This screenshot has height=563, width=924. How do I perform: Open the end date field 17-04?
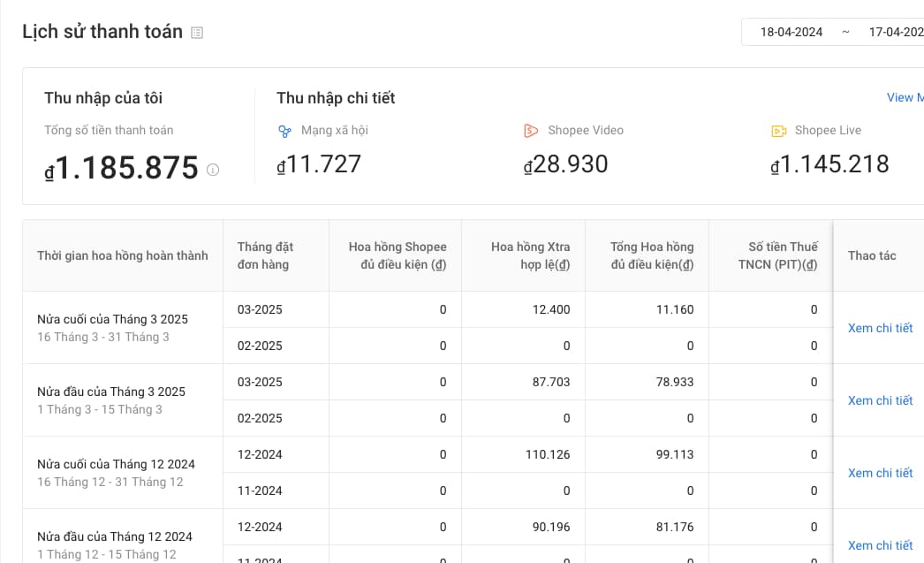click(895, 32)
